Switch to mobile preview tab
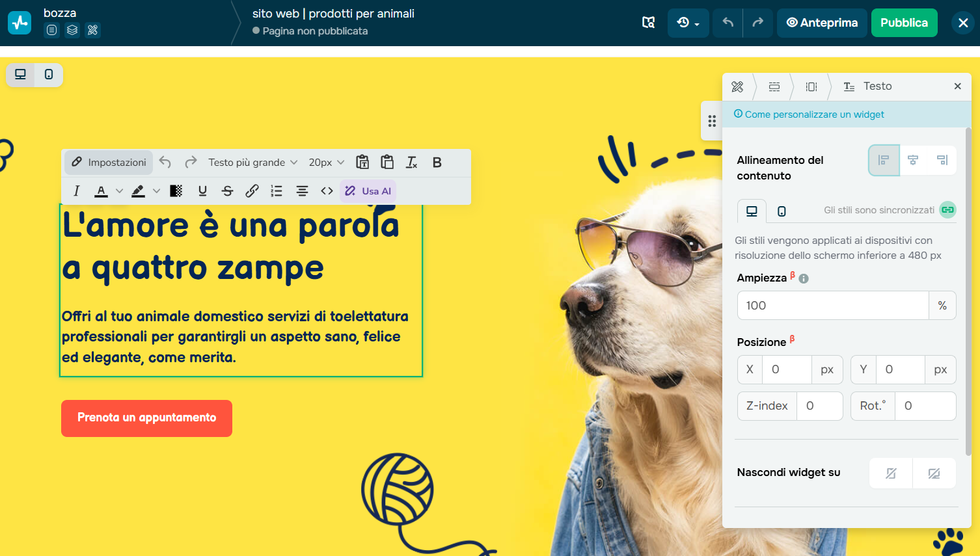 [48, 75]
